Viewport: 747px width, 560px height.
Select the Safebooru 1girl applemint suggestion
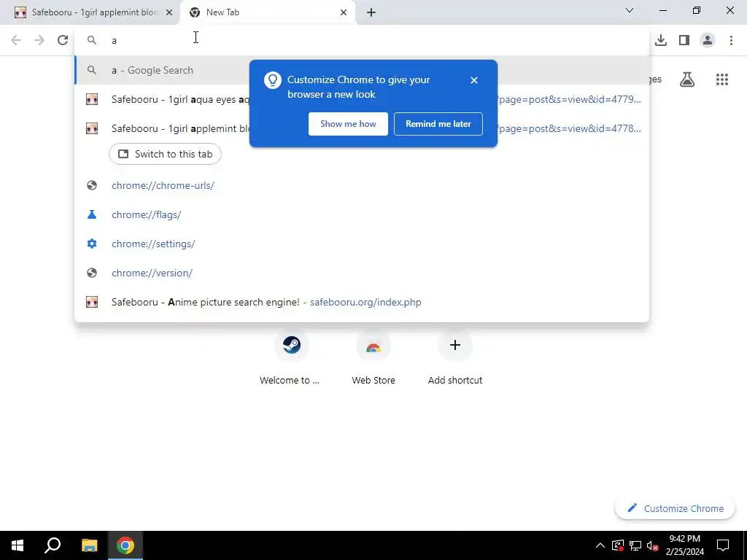pos(362,128)
